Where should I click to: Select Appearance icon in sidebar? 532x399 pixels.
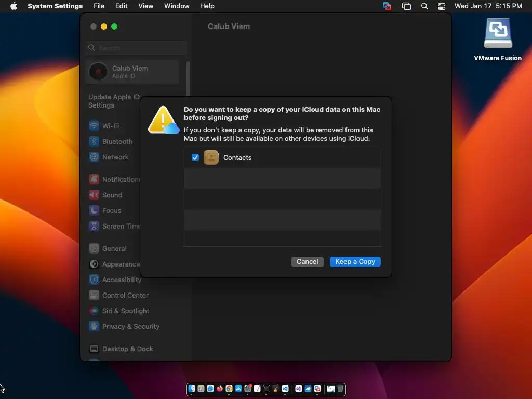pos(94,264)
